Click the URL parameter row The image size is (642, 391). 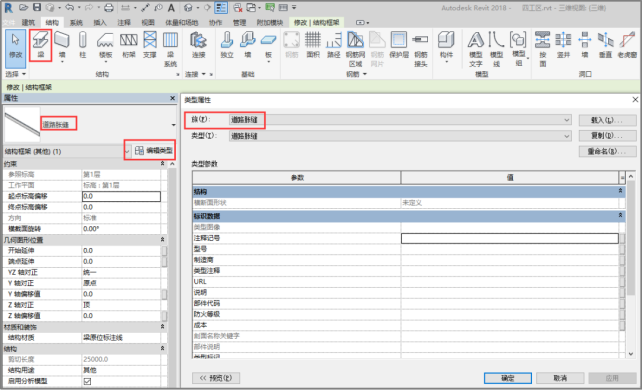[405, 282]
